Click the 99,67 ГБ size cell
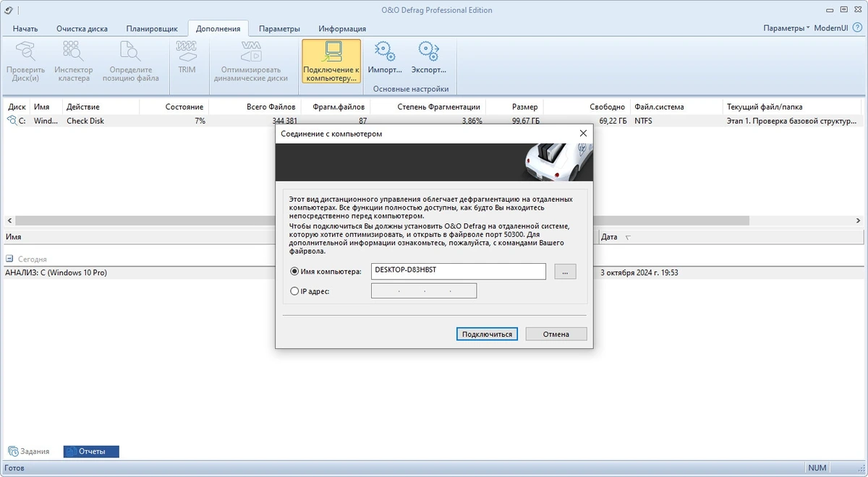Image resolution: width=868 pixels, height=477 pixels. click(x=526, y=121)
